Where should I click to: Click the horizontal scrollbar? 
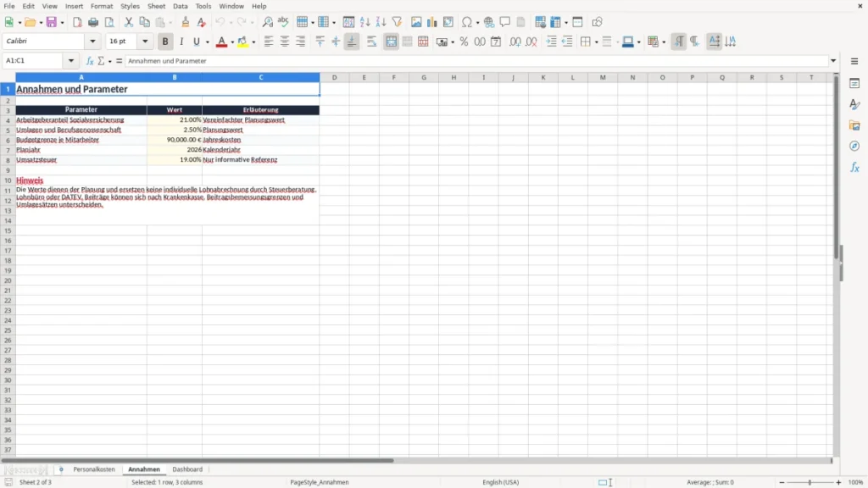(x=197, y=460)
